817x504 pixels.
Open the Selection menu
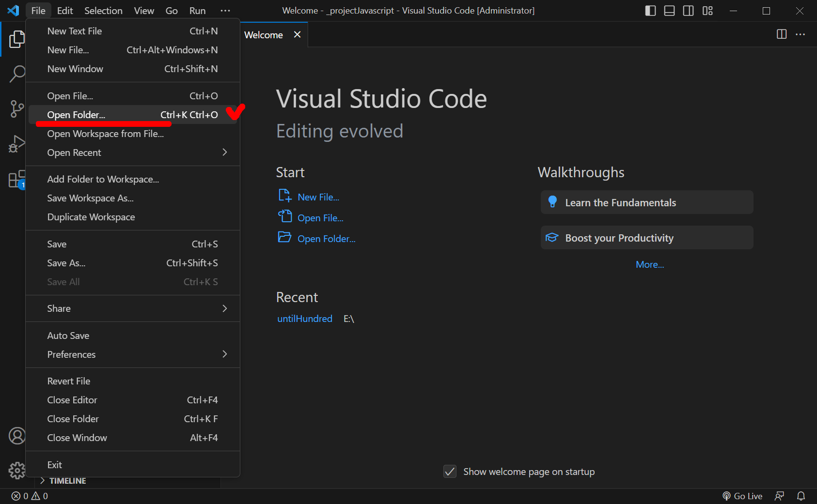point(103,11)
